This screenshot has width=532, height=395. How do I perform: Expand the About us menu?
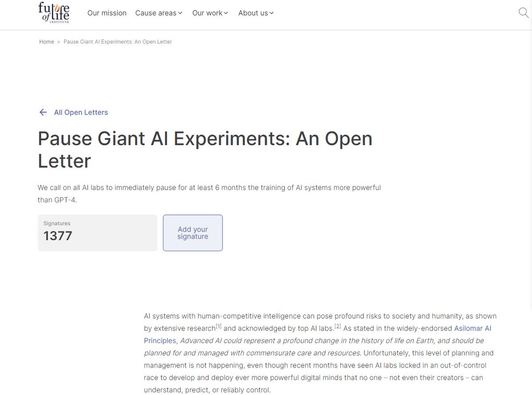point(256,13)
